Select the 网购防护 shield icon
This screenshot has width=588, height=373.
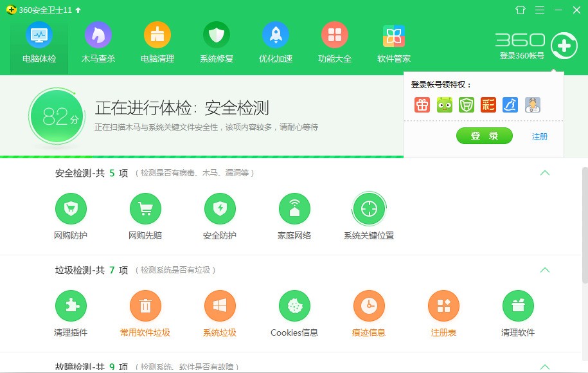(71, 208)
